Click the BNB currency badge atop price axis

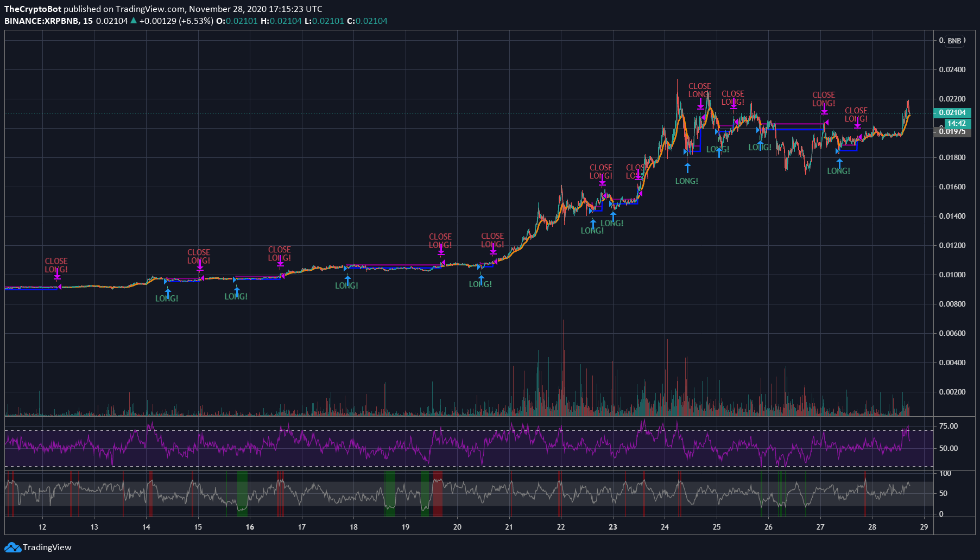pos(954,41)
